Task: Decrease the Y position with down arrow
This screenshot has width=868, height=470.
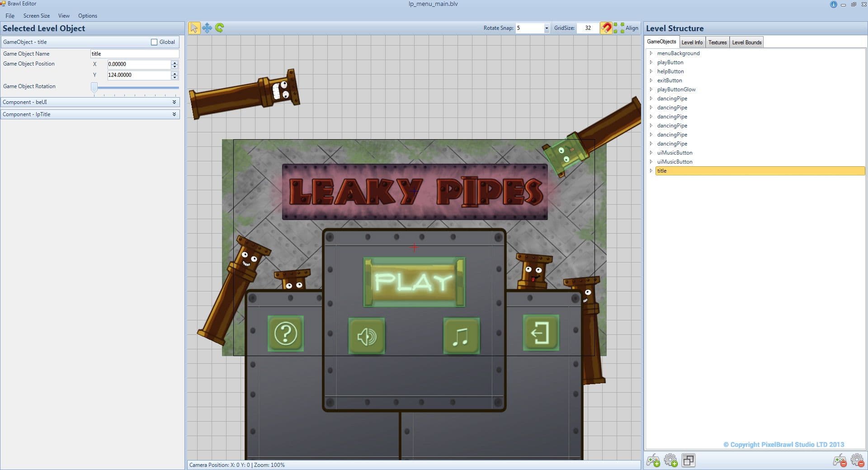Action: point(175,77)
